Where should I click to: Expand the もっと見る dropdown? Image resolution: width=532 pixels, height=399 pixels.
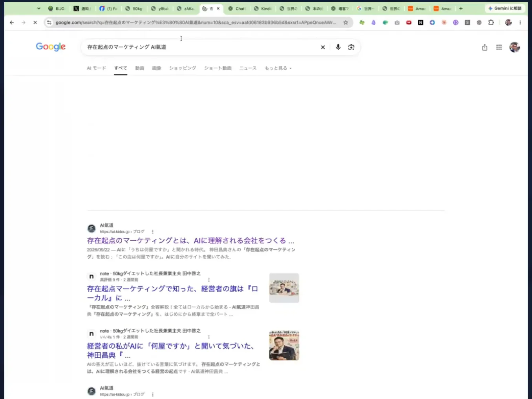click(278, 68)
